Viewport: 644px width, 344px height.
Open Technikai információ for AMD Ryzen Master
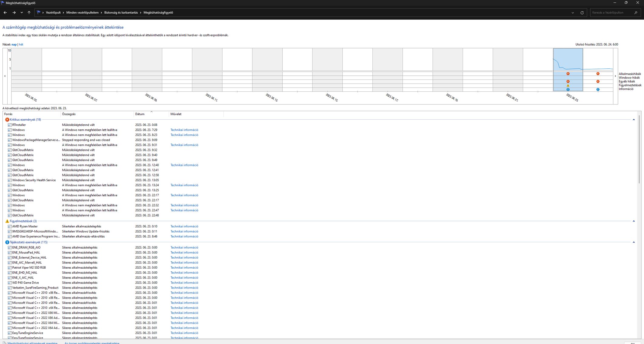[x=184, y=227]
